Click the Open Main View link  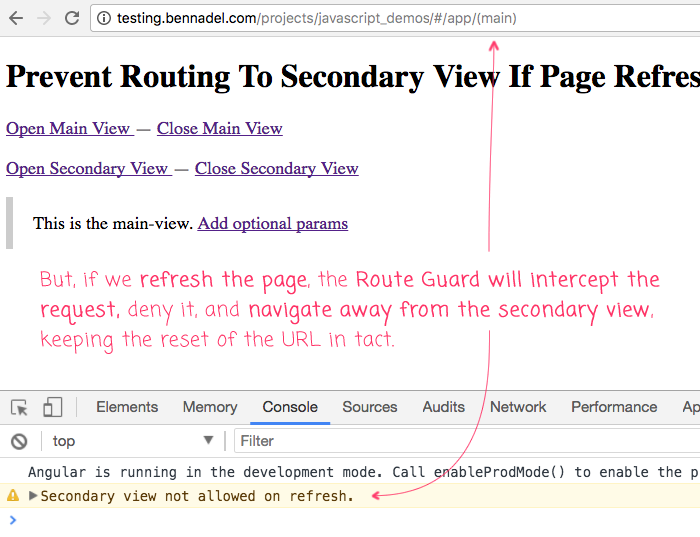pyautogui.click(x=69, y=128)
